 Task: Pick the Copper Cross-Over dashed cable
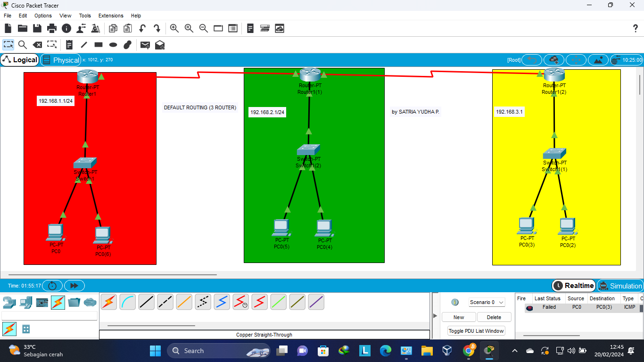coord(165,302)
